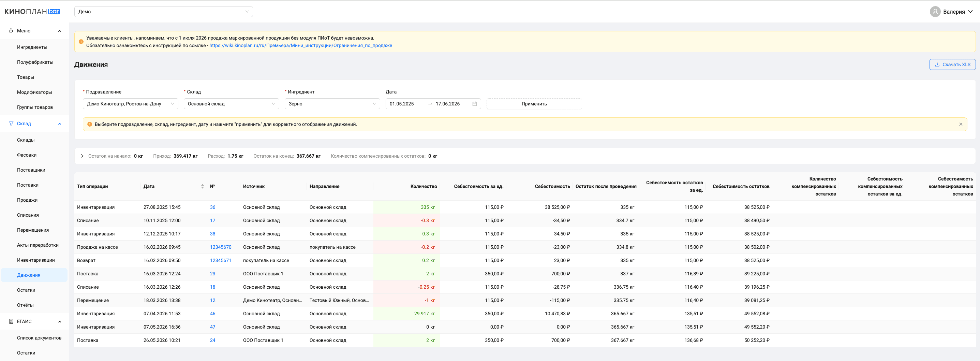Go to Инвентаризации in sidebar
Image resolution: width=980 pixels, height=361 pixels.
pyautogui.click(x=36, y=260)
